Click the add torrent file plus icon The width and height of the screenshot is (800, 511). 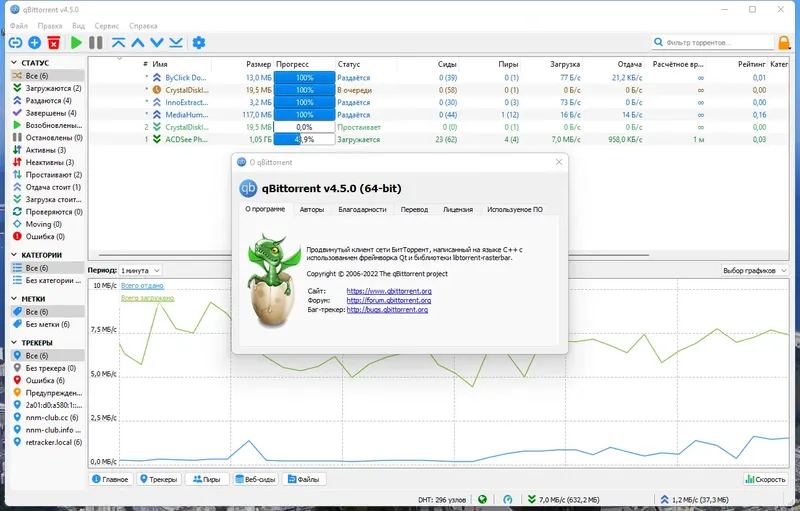pyautogui.click(x=35, y=43)
